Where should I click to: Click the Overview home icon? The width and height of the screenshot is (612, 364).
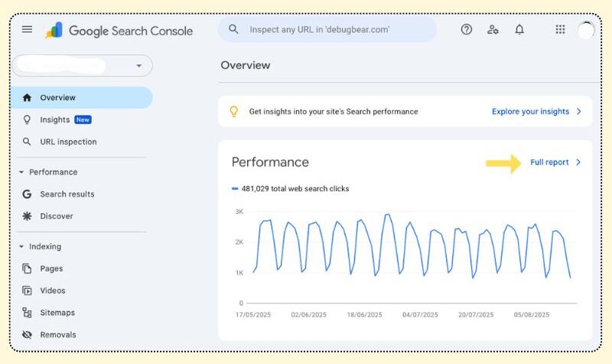[x=27, y=98]
